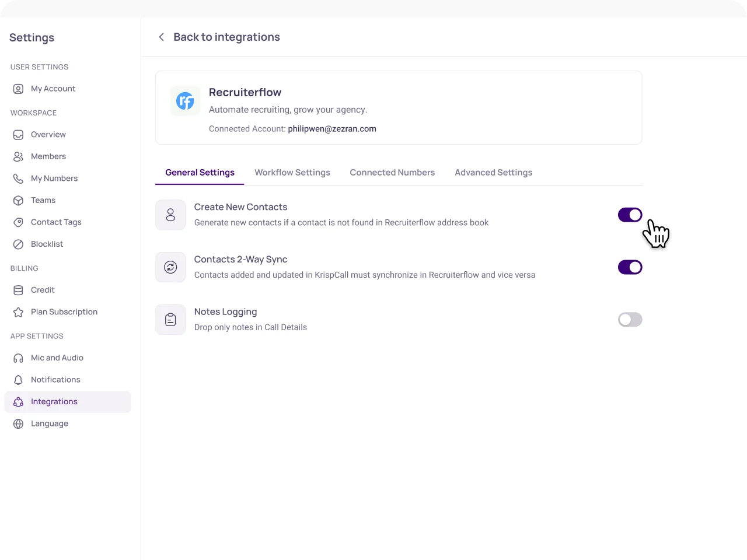Click "Automate recruiting, grow your agency." text
Screen dimensions: 747x560
coord(288,110)
